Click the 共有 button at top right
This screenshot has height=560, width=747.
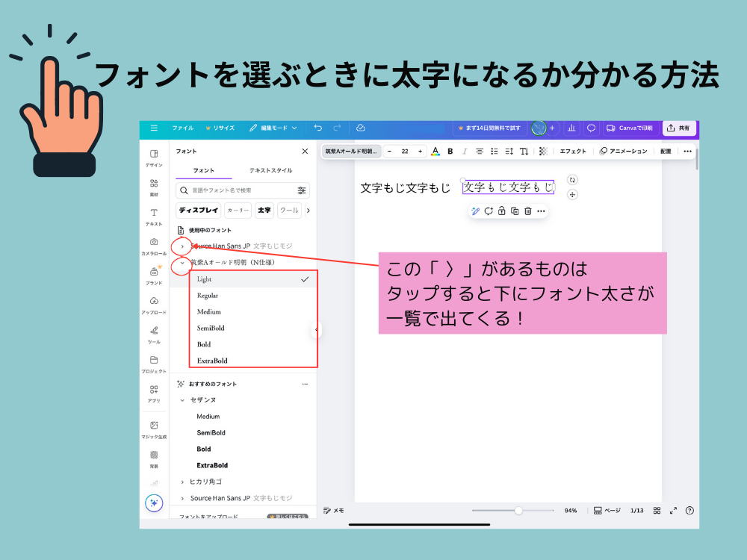pos(679,128)
